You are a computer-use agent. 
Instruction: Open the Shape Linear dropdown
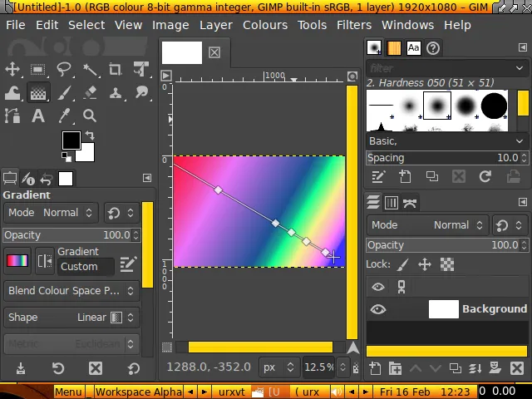(71, 318)
